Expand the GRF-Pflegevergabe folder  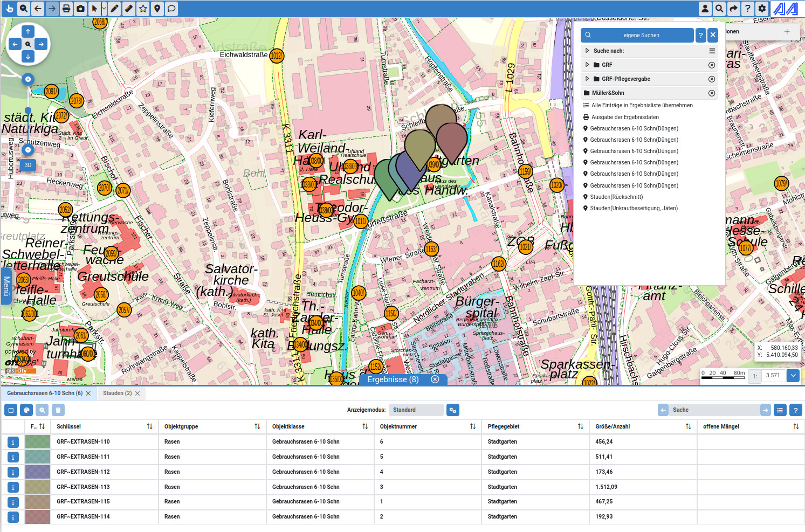point(588,79)
